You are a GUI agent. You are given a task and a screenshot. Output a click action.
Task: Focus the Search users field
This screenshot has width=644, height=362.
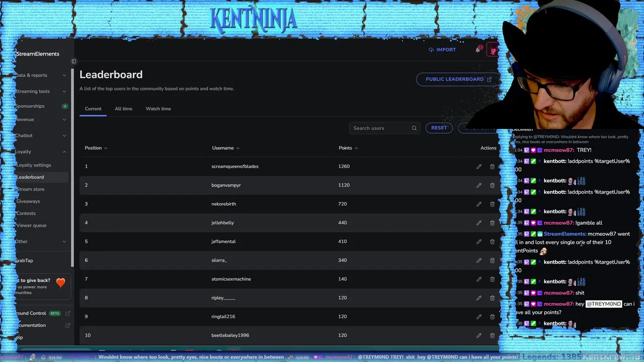(x=385, y=128)
